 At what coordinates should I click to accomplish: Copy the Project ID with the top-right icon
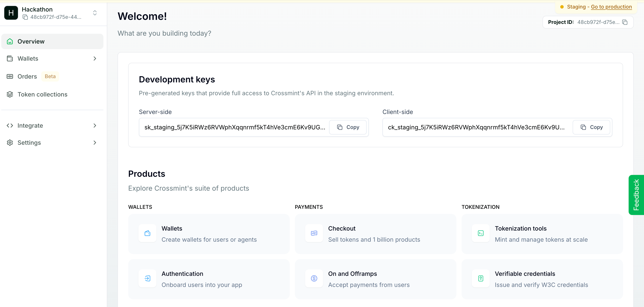[625, 22]
